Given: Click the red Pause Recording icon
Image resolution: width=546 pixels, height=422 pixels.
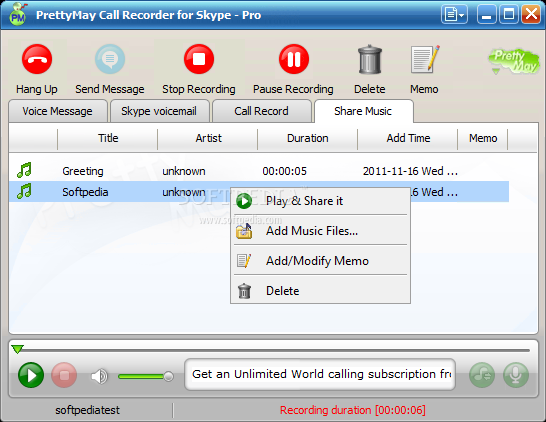Looking at the screenshot, I should [x=294, y=59].
